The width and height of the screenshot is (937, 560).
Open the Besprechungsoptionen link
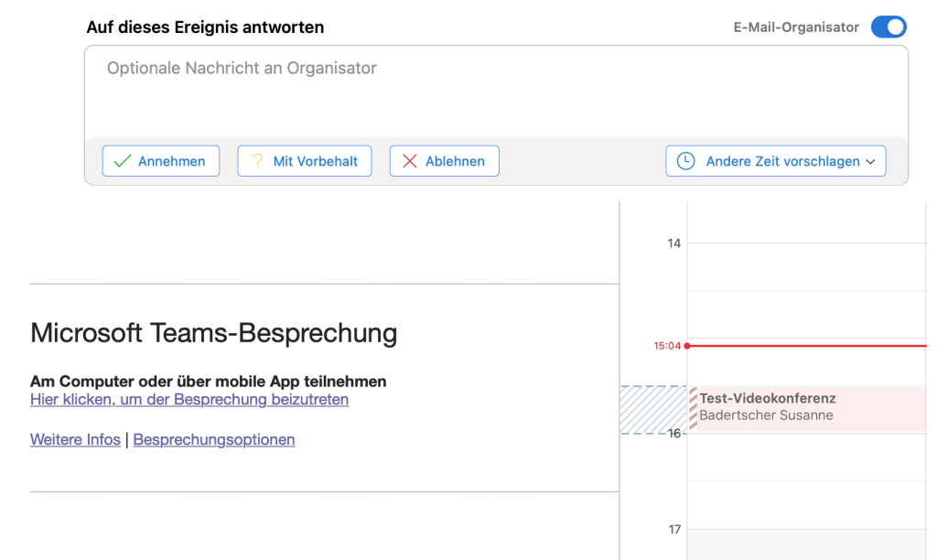[x=214, y=440]
